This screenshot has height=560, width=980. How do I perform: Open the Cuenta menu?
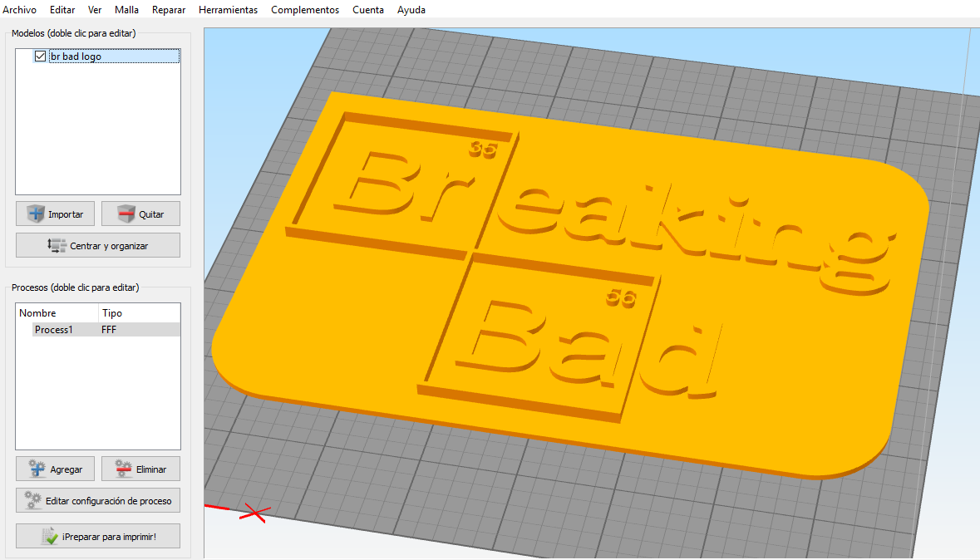point(368,10)
